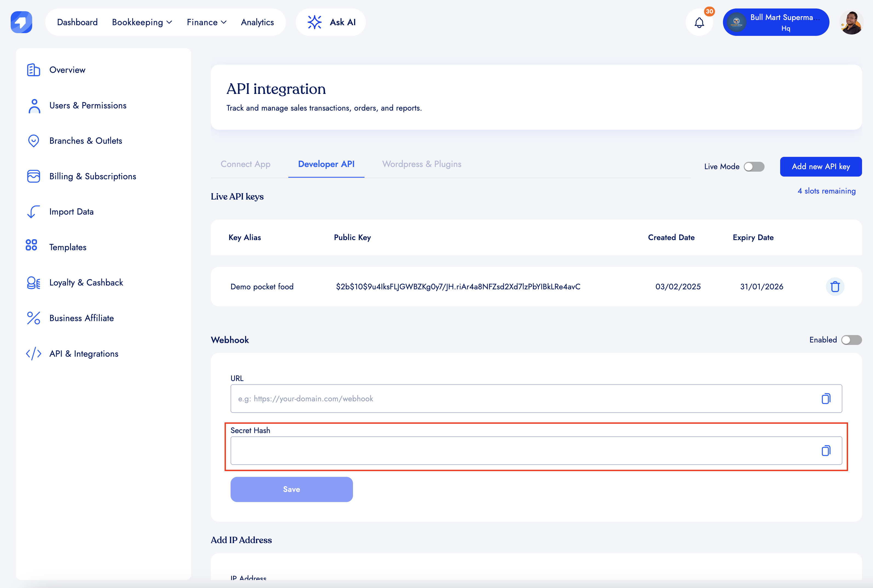This screenshot has width=873, height=588.
Task: Switch to Wordpress & Plugins tab
Action: pos(422,164)
